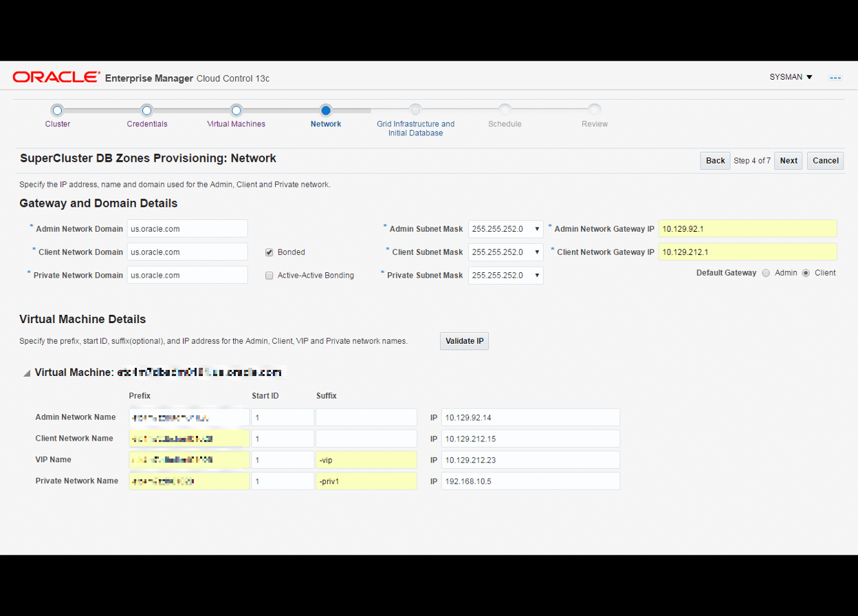Viewport: 858px width, 616px height.
Task: Click the Cluster step circle marker
Action: click(x=58, y=110)
